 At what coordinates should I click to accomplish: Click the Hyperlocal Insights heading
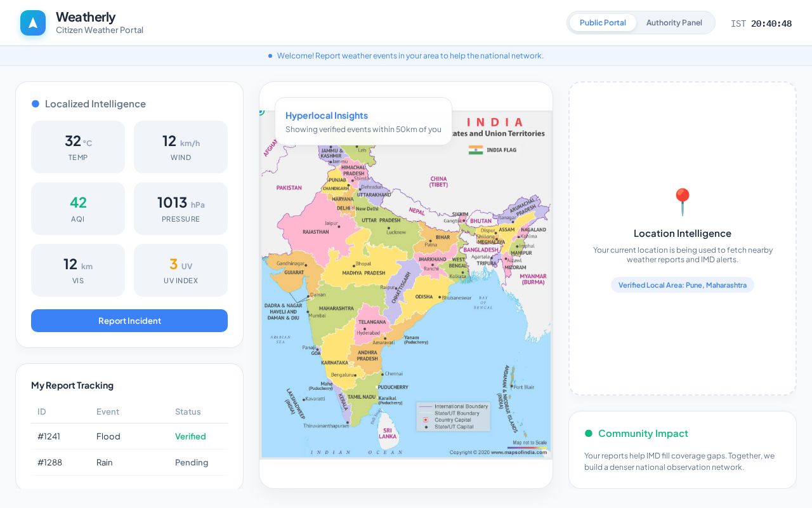pos(327,116)
